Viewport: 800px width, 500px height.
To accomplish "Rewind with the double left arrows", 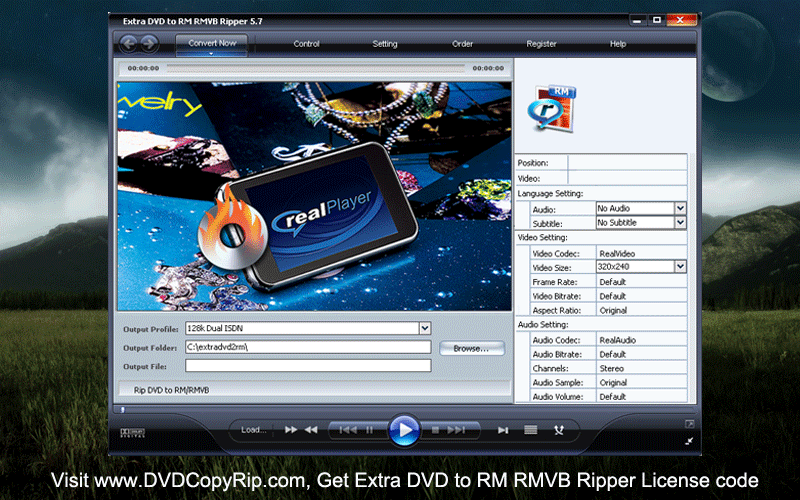I will [x=311, y=430].
